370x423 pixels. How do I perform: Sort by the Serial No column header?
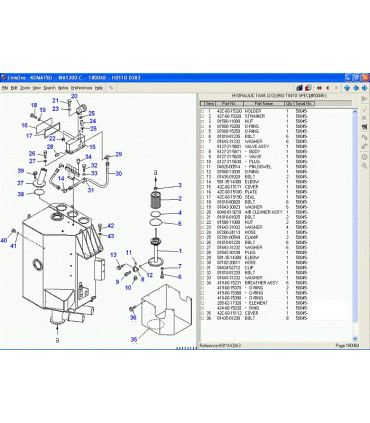(x=304, y=104)
